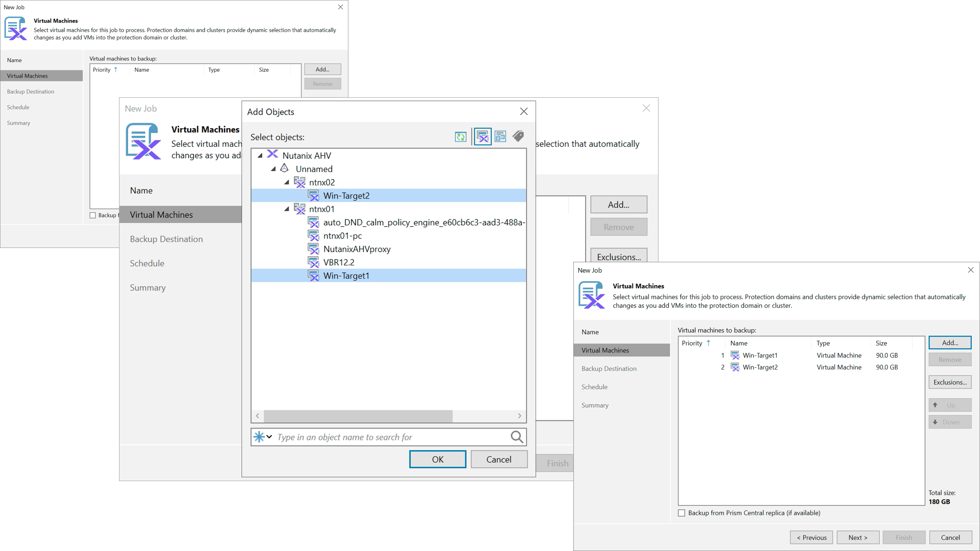Tick the Backup checkbox in top-left New Job window

(x=93, y=215)
